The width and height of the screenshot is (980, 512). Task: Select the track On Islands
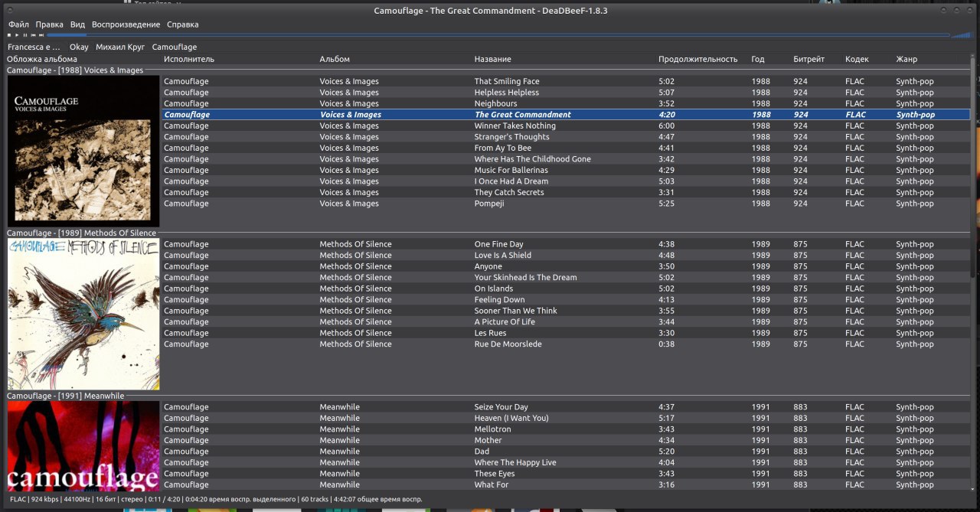pos(566,289)
